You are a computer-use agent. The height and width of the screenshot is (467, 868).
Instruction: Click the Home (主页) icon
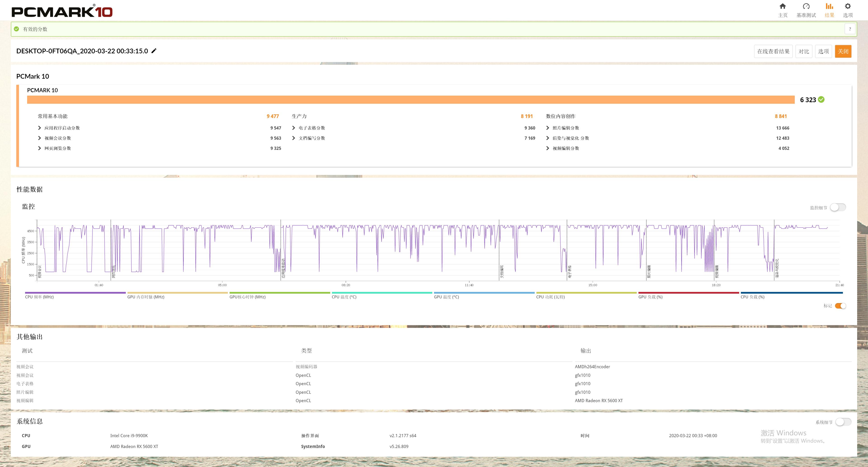(782, 6)
